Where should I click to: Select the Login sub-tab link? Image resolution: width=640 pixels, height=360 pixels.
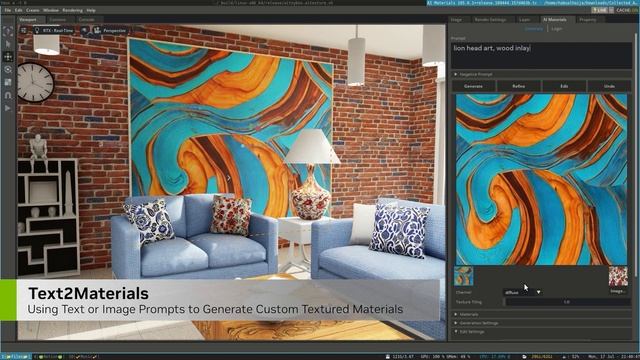click(557, 29)
